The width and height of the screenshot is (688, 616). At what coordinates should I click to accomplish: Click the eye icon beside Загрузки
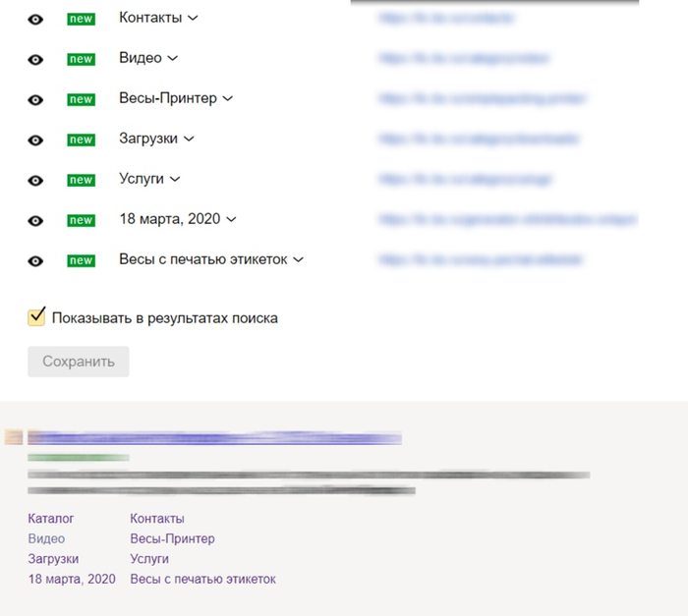pos(35,140)
